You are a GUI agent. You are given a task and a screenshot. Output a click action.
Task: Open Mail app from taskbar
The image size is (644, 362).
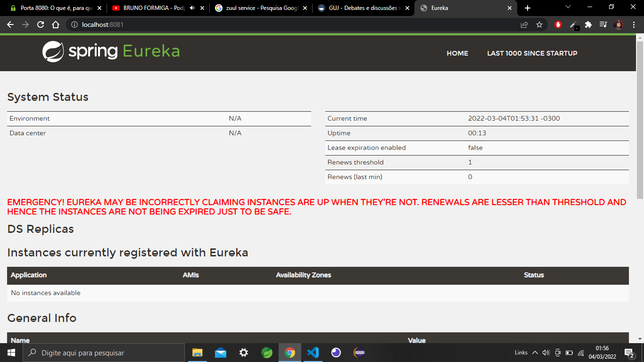[x=220, y=353]
